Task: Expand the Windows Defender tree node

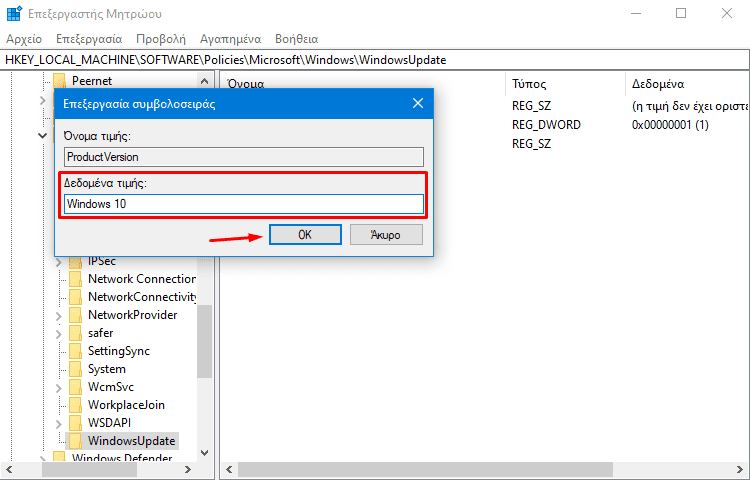Action: pos(43,458)
